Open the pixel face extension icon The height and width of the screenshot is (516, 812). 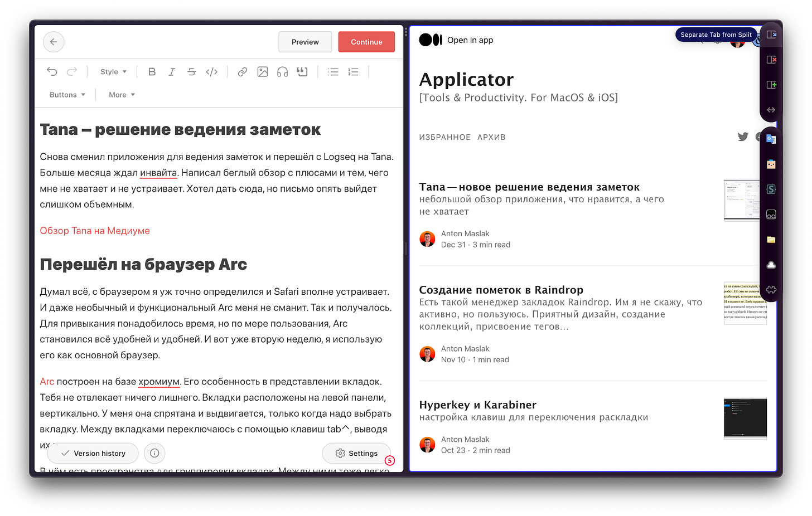[771, 164]
